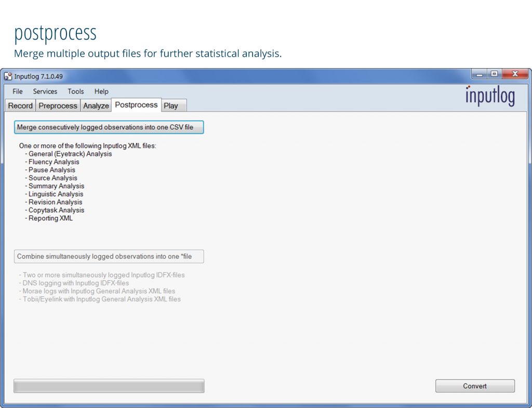Click the Inputlog 7.1.0.49 title bar text
Image resolution: width=532 pixels, height=408 pixels.
tap(38, 76)
